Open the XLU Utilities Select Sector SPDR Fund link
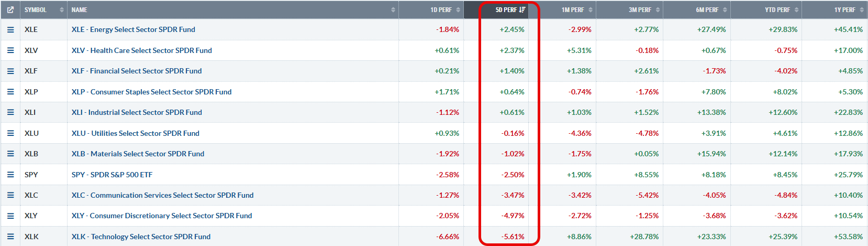 136,133
